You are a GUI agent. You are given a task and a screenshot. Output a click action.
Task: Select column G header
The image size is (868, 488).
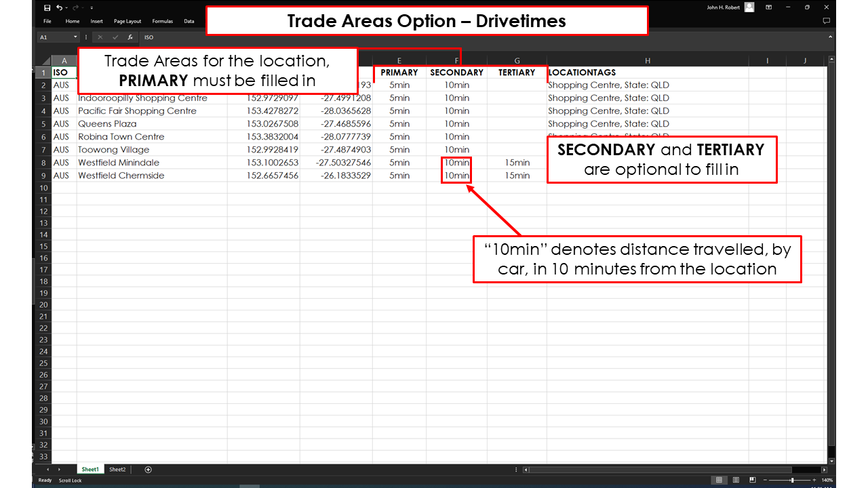coord(517,61)
